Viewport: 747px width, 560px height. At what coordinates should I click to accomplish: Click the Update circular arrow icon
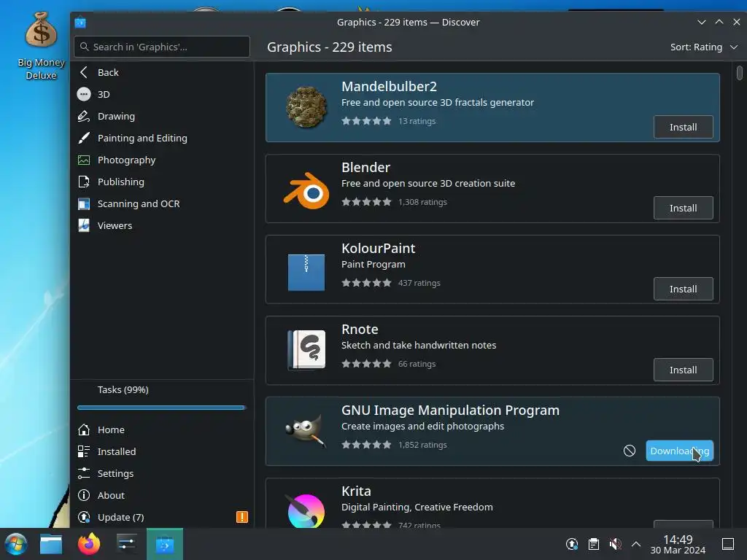point(84,517)
